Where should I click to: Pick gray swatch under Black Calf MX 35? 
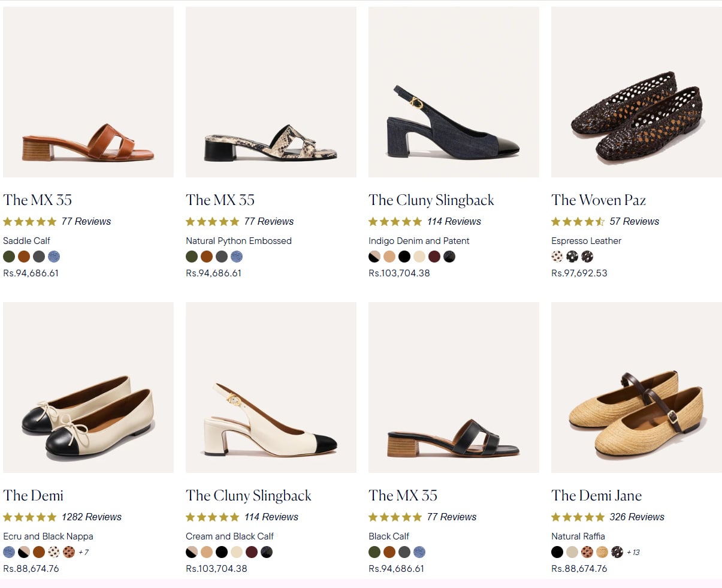[x=404, y=552]
